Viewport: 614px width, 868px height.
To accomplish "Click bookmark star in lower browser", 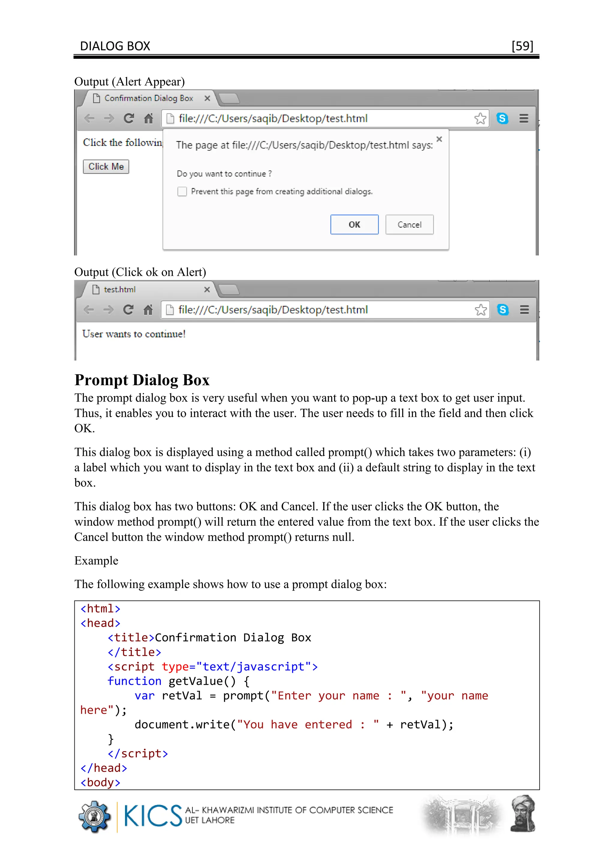I will [x=481, y=310].
